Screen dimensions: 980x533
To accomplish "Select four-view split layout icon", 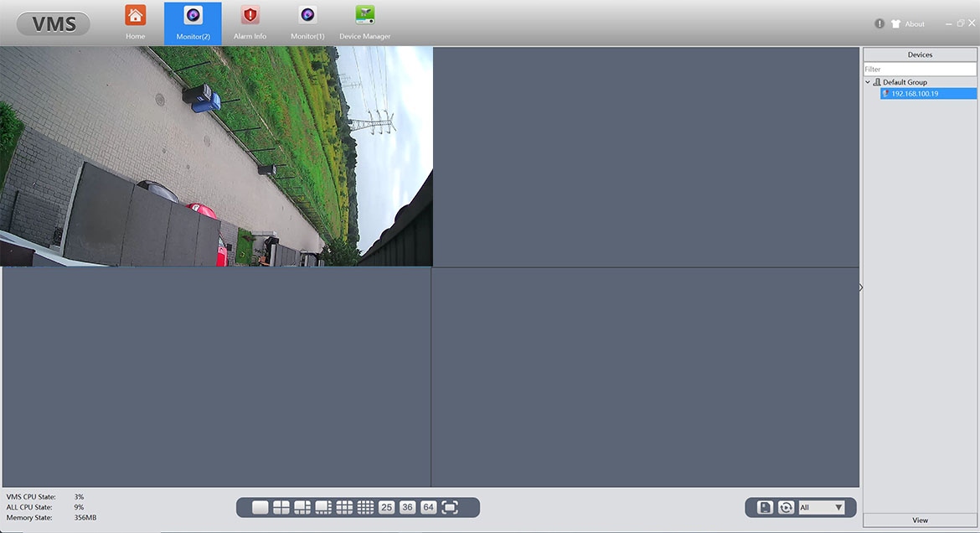I will click(x=281, y=507).
